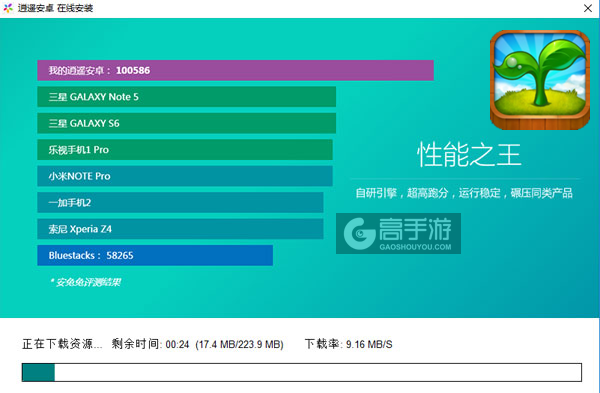Screen dimensions: 600x393
Task: Click the 性能之王 heading
Action: tap(469, 155)
